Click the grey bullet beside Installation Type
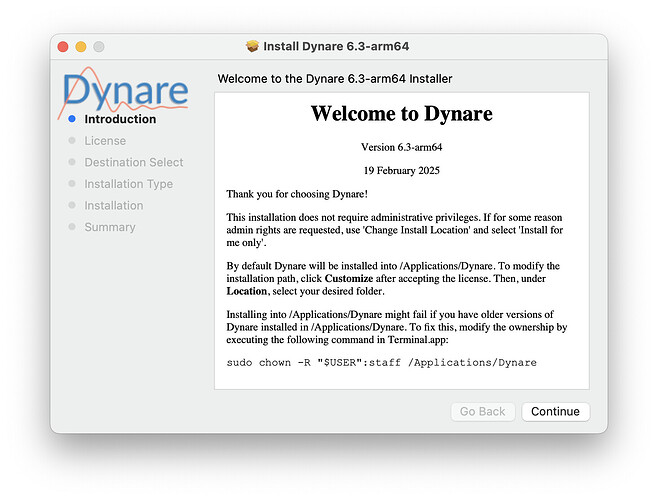Screen dimensions: 658x500 pos(72,183)
